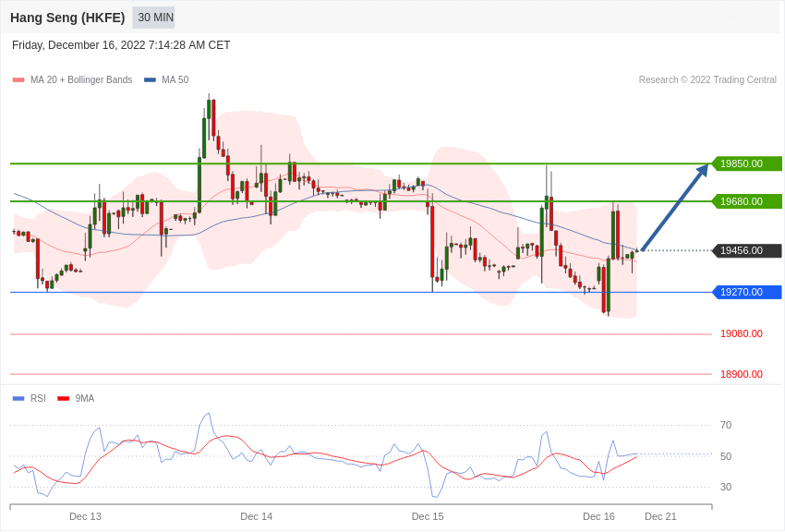Select the blue upward trend arrow
The width and height of the screenshot is (785, 532).
coord(674,208)
